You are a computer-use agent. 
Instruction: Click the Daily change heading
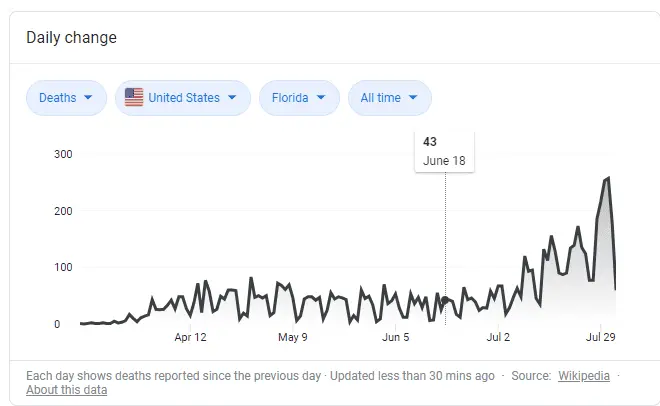[x=71, y=38]
